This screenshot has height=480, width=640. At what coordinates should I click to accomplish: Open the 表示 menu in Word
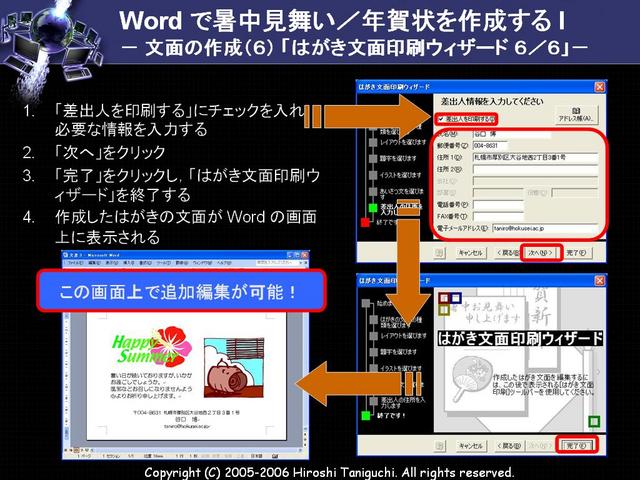tap(111, 264)
